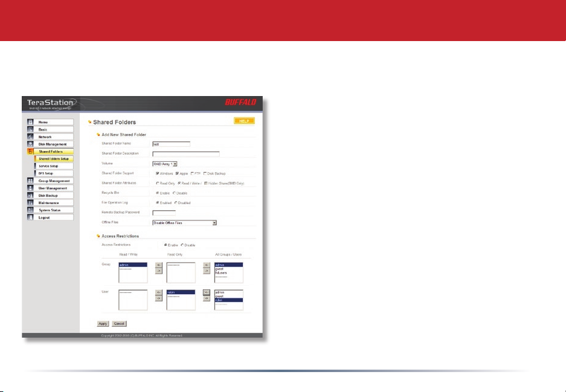
Task: Click User row right arrow beside All Users list
Action: (207, 298)
